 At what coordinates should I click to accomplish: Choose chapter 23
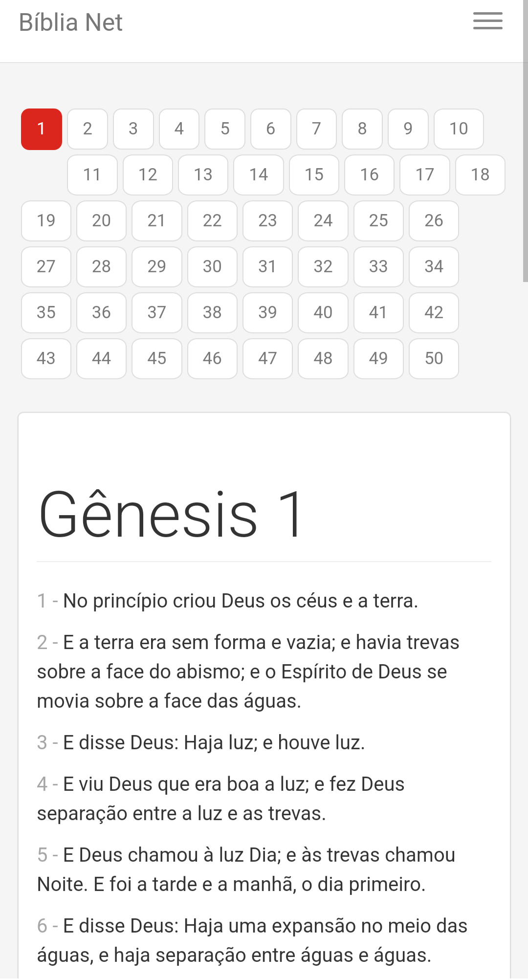tap(267, 221)
